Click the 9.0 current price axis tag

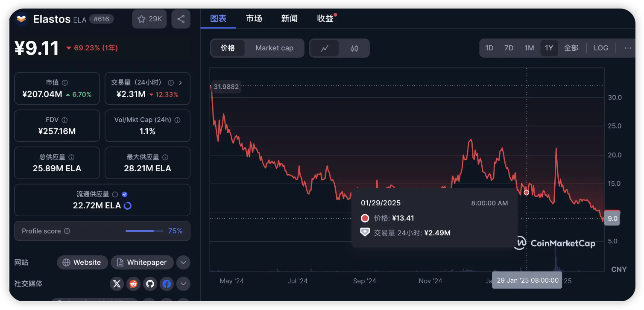tap(612, 219)
